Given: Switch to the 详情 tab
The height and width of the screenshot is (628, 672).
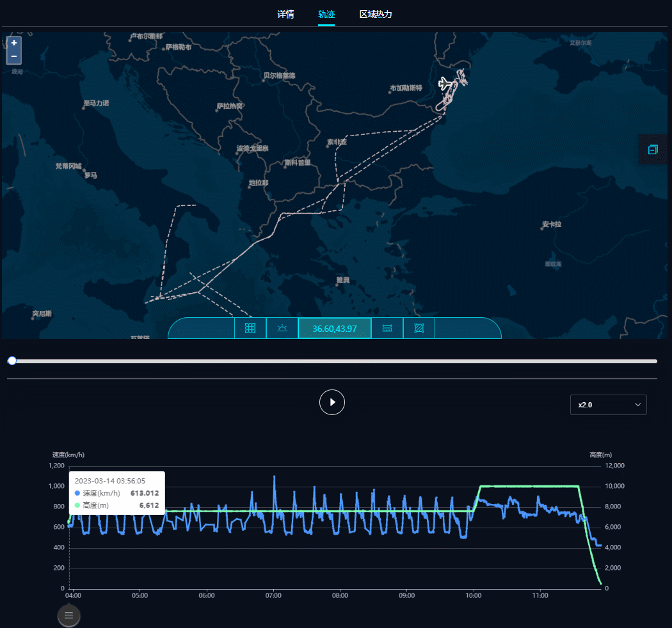Looking at the screenshot, I should (285, 14).
